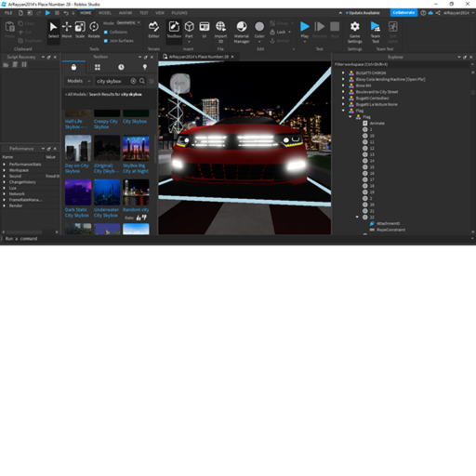This screenshot has height=476, width=476.
Task: Open Game Settings gear
Action: click(355, 32)
